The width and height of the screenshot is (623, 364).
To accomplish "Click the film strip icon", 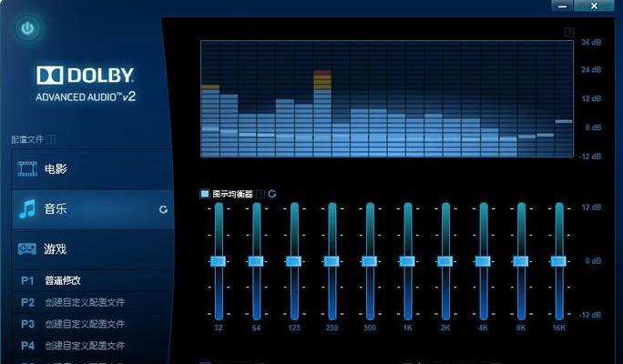I will click(x=27, y=168).
